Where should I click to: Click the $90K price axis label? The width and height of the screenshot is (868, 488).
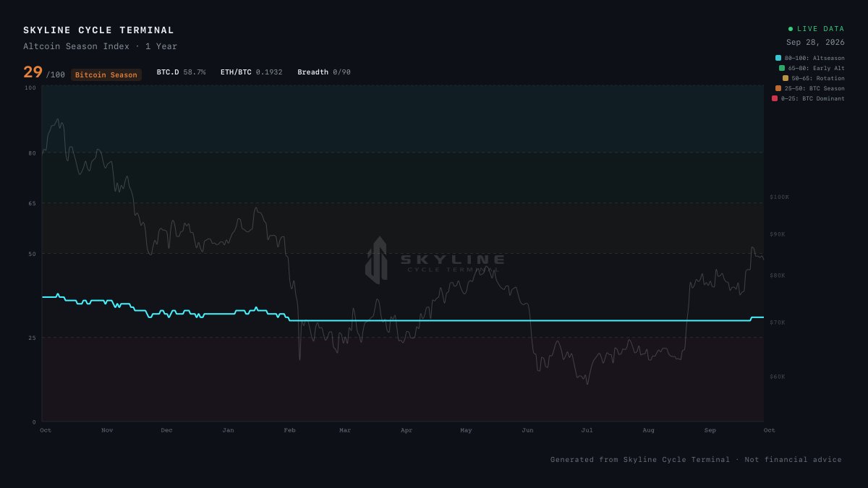(x=778, y=234)
